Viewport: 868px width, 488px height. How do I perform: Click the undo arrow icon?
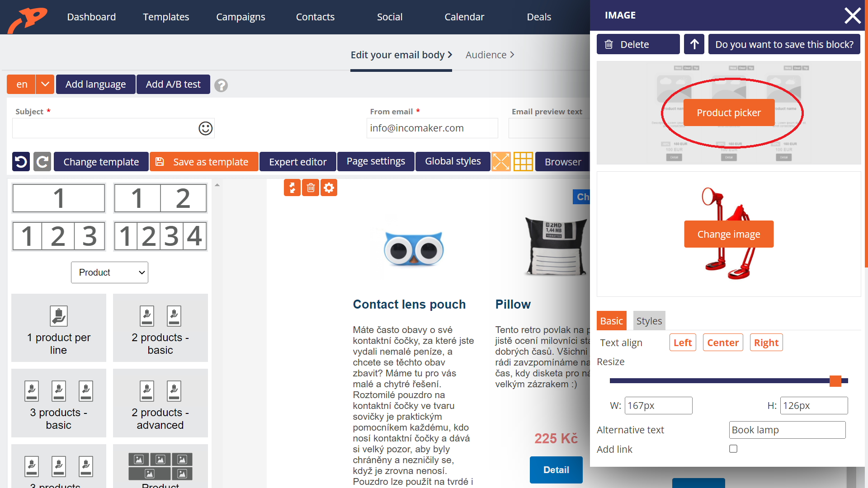[x=21, y=161]
